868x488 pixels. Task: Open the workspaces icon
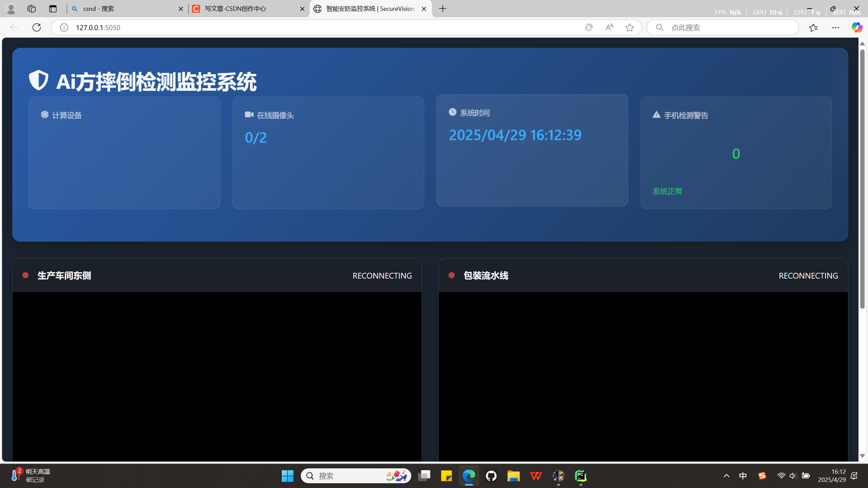click(x=32, y=9)
